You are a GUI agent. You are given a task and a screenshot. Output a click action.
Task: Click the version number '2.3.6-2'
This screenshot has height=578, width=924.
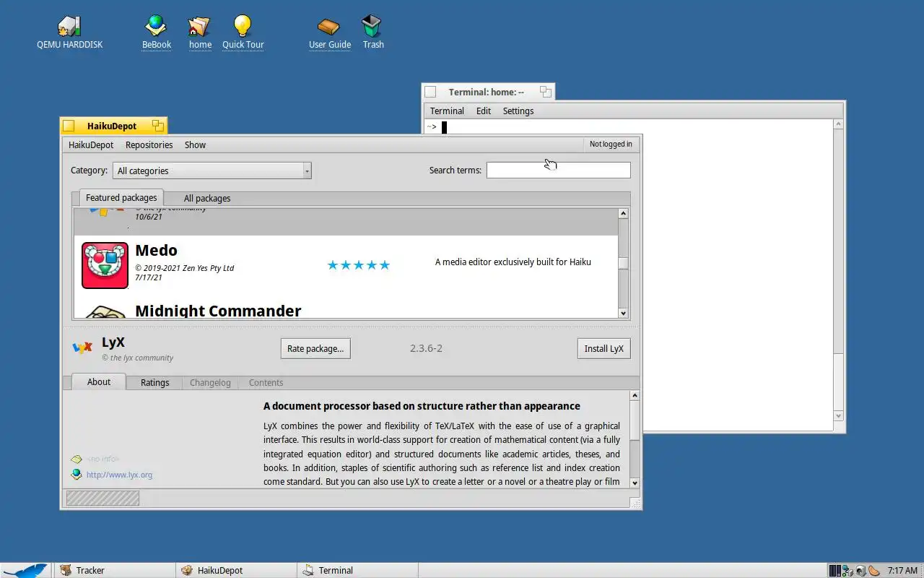pyautogui.click(x=426, y=348)
